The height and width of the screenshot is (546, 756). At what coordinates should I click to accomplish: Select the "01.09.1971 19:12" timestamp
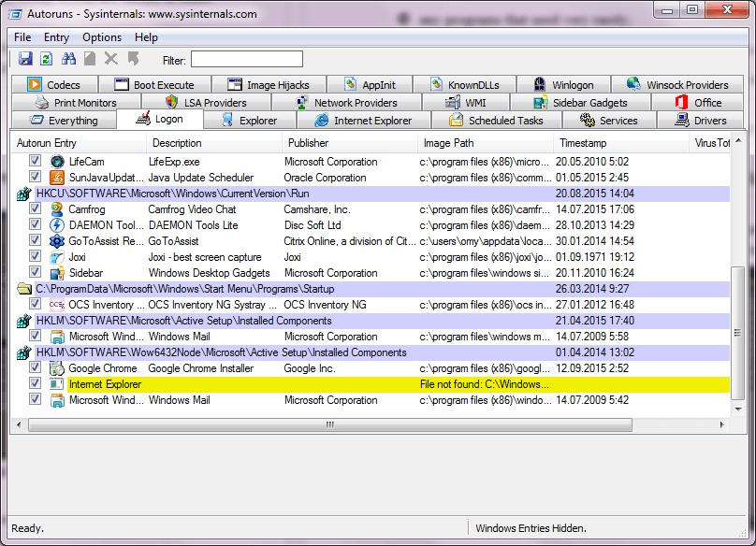click(595, 257)
